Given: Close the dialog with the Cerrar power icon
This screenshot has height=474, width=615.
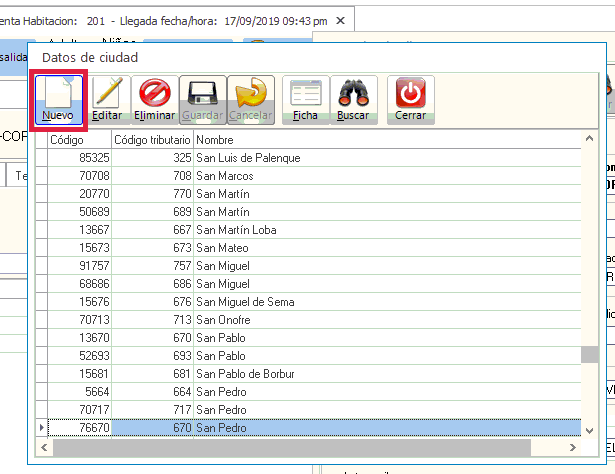Looking at the screenshot, I should point(410,100).
